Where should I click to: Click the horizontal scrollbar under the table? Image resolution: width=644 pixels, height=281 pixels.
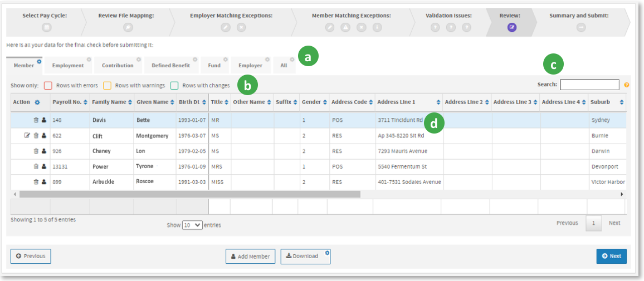189,194
